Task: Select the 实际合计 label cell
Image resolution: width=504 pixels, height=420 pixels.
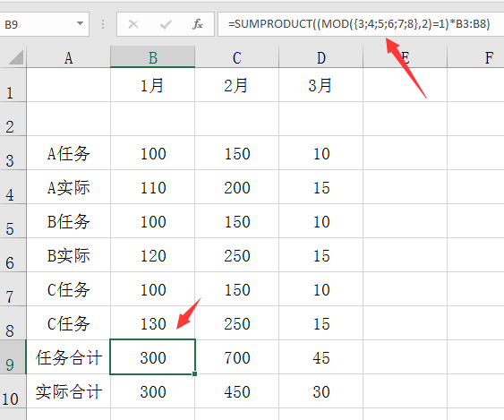Action: pyautogui.click(x=68, y=391)
